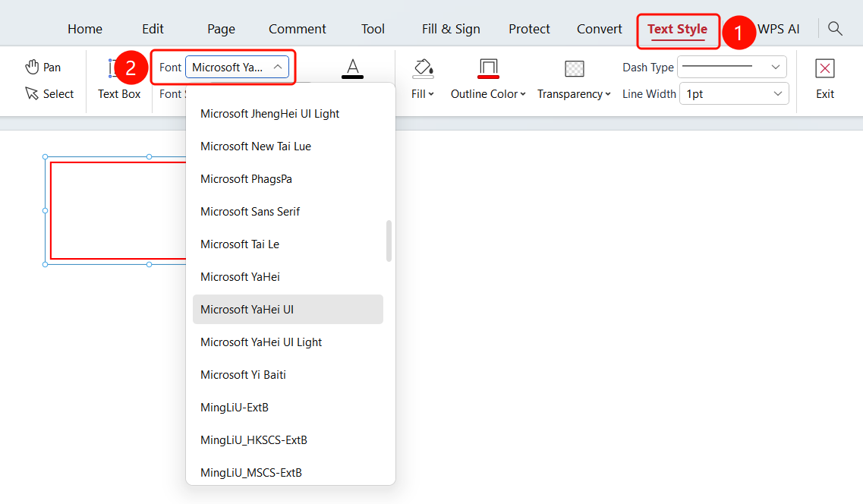Open the Convert tab

coord(599,29)
